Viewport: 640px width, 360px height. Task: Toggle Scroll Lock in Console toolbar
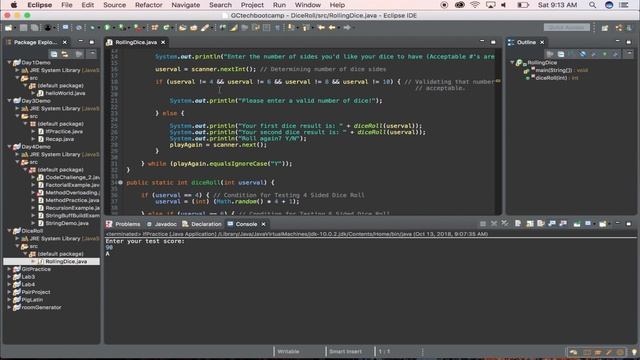[x=529, y=224]
